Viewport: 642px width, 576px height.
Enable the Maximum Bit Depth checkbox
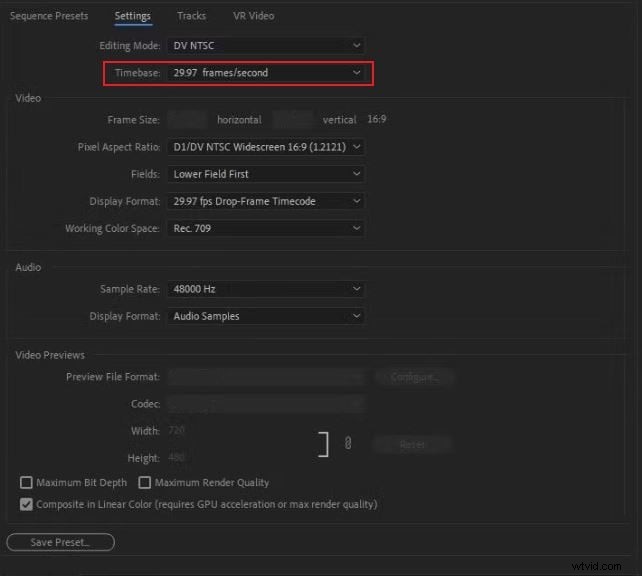click(x=27, y=483)
